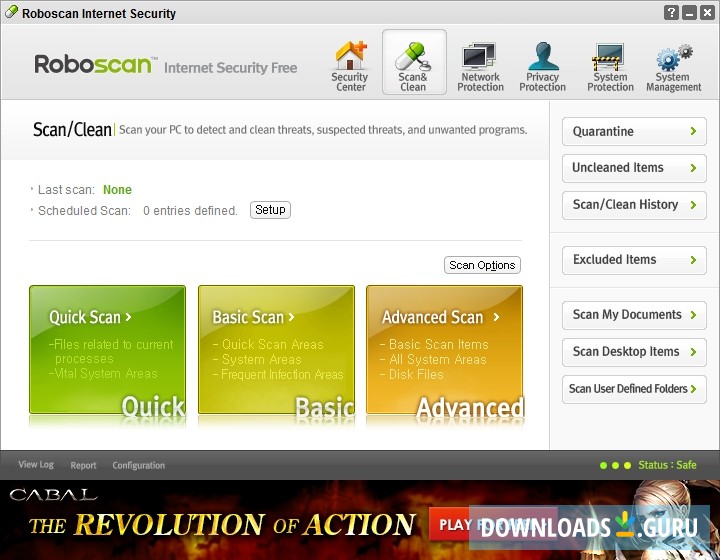The image size is (720, 560).
Task: Start the Basic Scan
Action: tap(276, 350)
